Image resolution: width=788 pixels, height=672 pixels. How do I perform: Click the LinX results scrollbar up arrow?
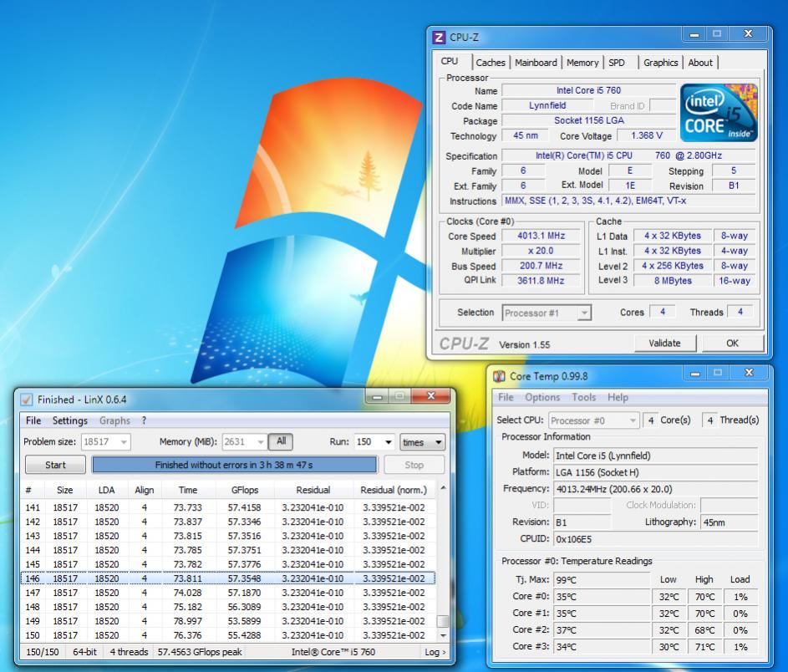click(443, 487)
